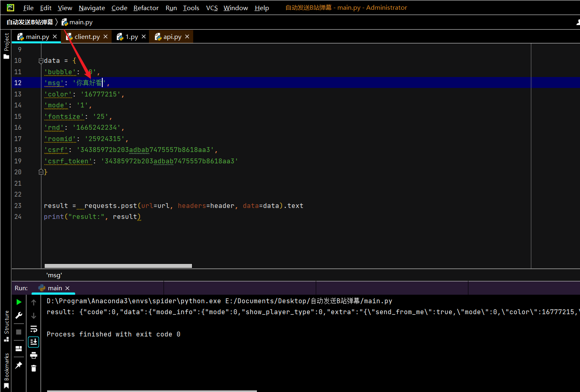The image size is (580, 392).
Task: Click the print statement on line 24
Action: 92,217
